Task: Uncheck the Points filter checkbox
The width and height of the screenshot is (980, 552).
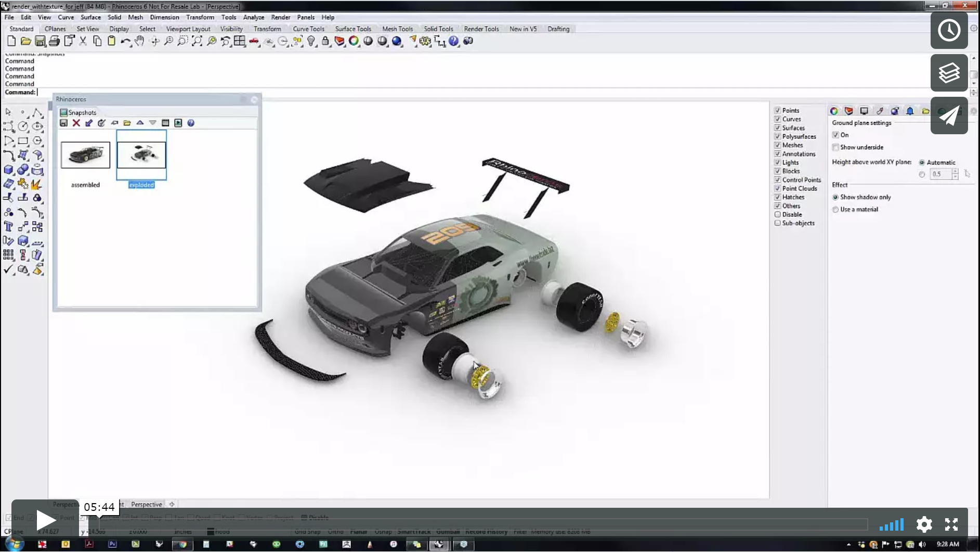Action: 778,110
